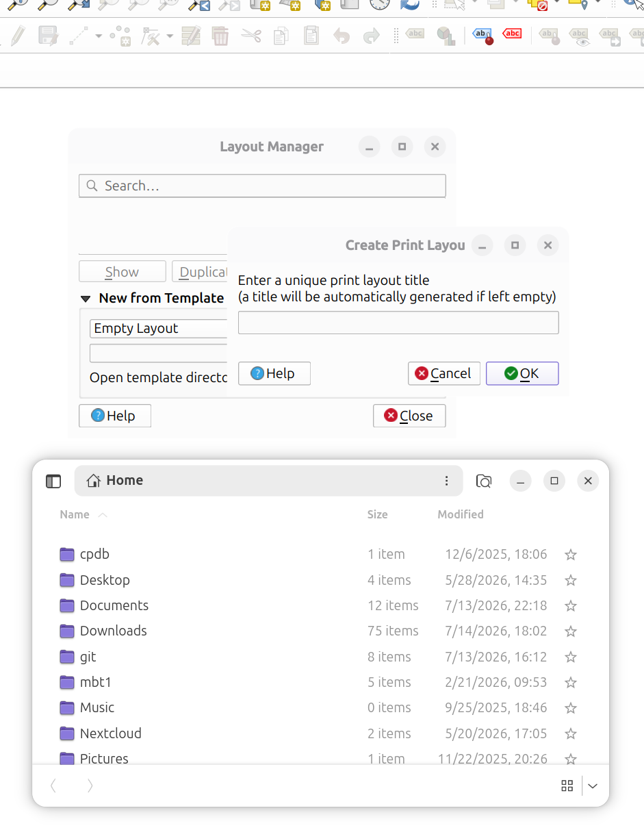Screen dimensions: 644x830
Task: Click the Documents folder icon
Action: coord(67,605)
